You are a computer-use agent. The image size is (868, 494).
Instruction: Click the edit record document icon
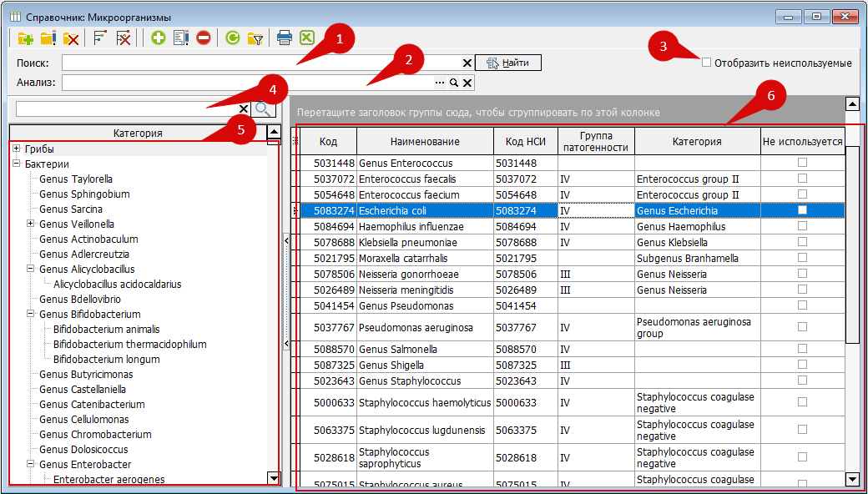[181, 38]
